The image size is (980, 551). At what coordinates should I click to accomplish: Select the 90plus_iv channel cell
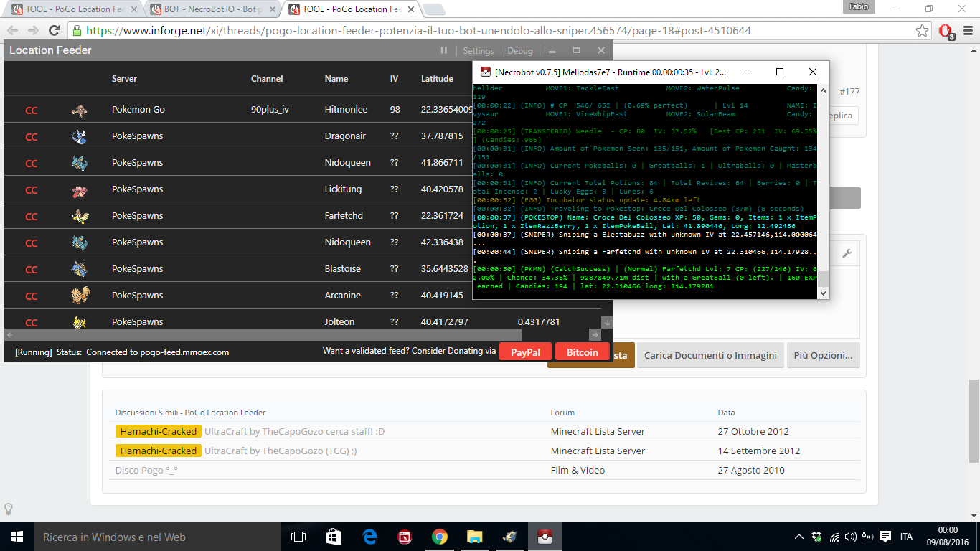[270, 110]
